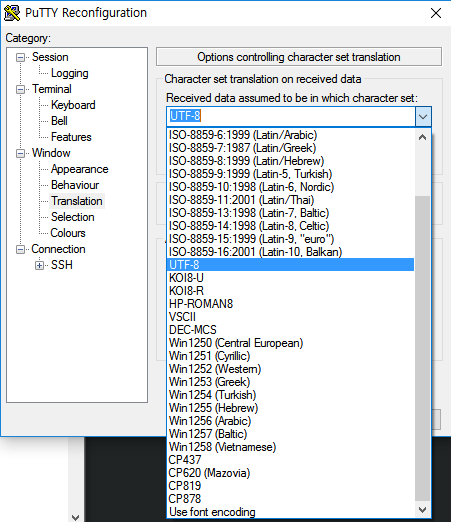Choose ISO-8859-16:2001 (Latin-10, Balkan) option
This screenshot has height=522, width=451.
coord(290,252)
